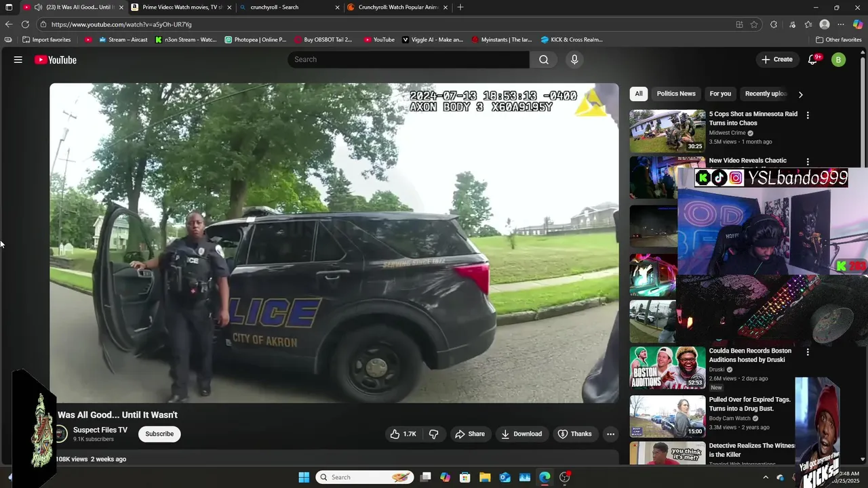
Task: Open options for "5 Cops Shot" video
Action: 808,115
